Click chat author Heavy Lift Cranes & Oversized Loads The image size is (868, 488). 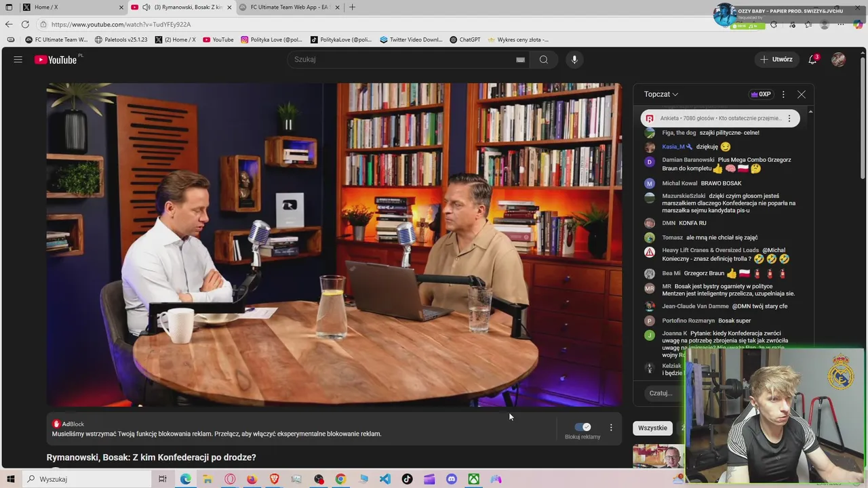tap(710, 251)
